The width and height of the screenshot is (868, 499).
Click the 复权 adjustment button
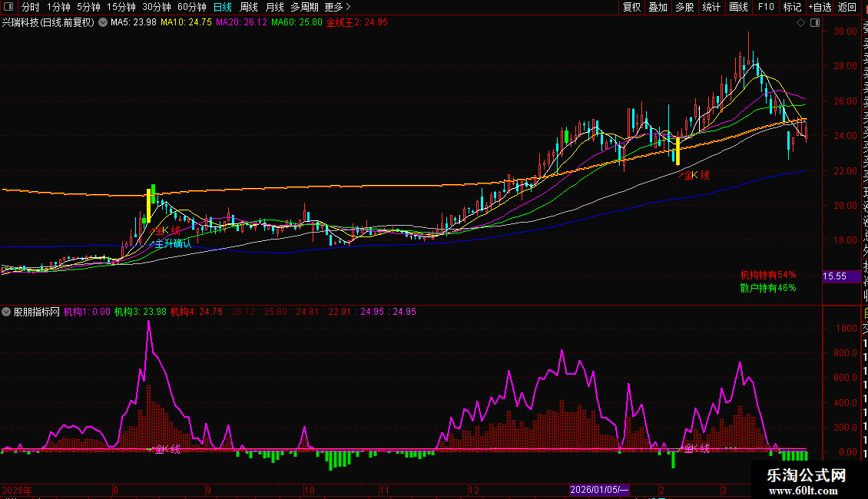[x=631, y=7]
